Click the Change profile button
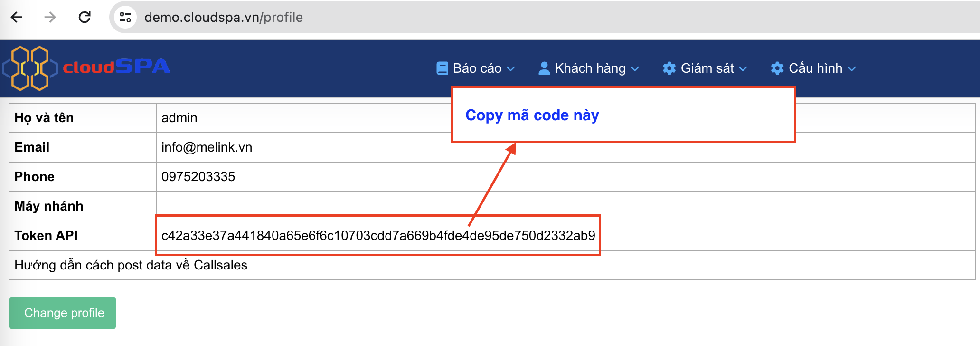Image resolution: width=980 pixels, height=346 pixels. point(63,313)
